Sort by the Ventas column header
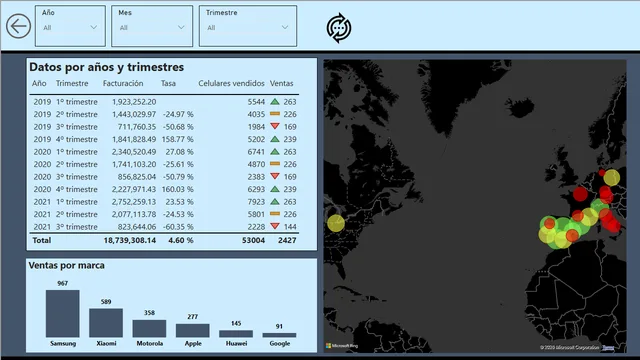Screen dimensions: 640x360 coord(281,83)
